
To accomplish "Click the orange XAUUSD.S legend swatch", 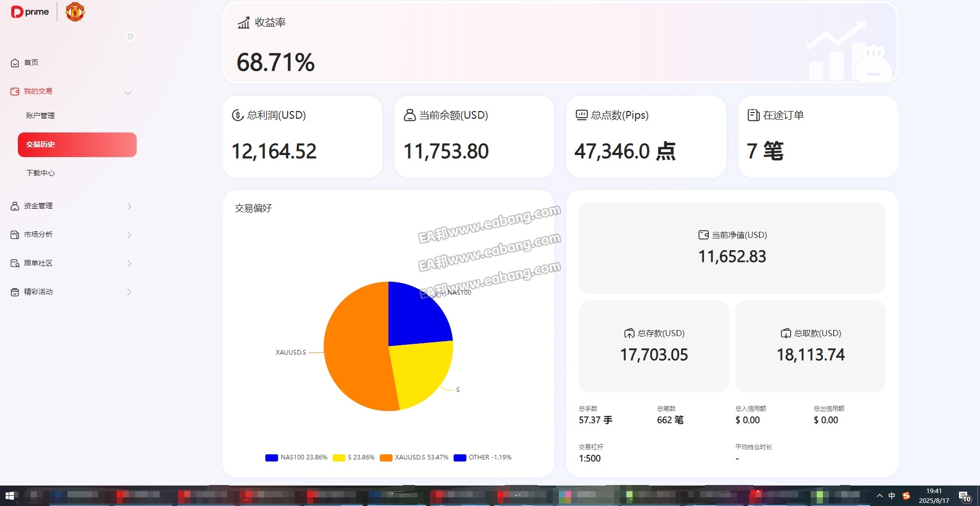I will coord(386,458).
